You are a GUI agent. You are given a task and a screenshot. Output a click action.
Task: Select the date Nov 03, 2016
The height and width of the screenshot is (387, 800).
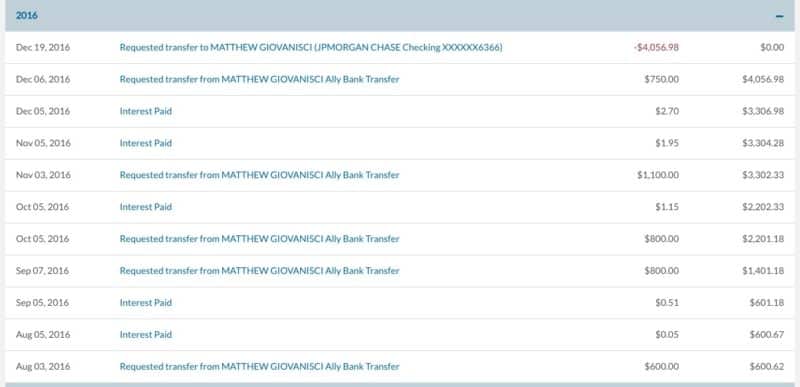[43, 175]
